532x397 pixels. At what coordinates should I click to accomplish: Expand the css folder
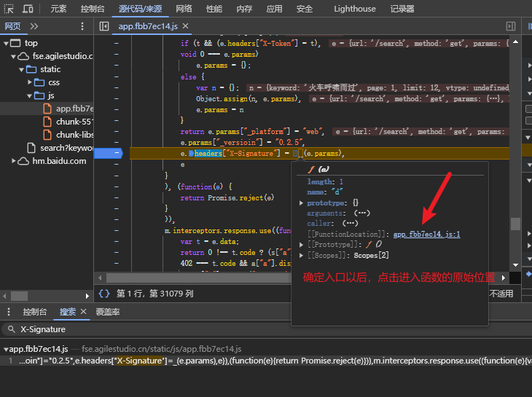pos(30,82)
